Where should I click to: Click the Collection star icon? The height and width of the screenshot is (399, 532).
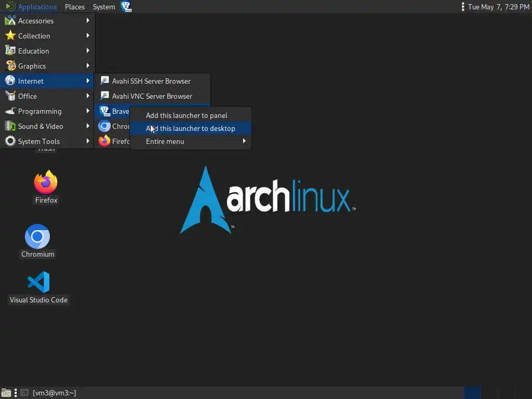click(x=10, y=35)
